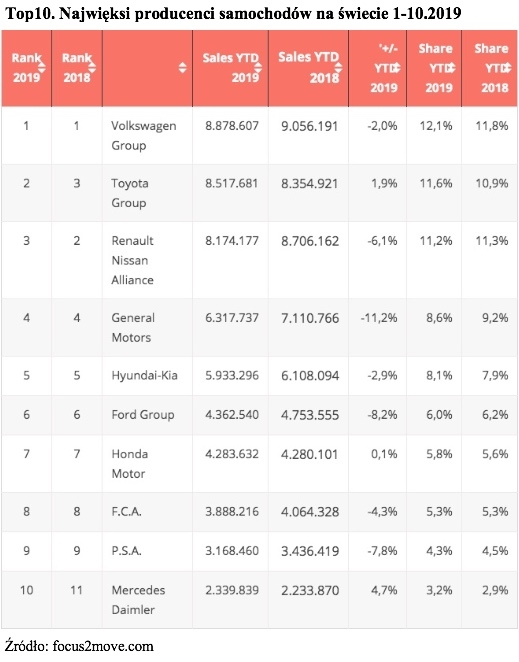Sort by Rank 2019 column arrows
Image resolution: width=519 pixels, height=662 pixels.
click(42, 68)
